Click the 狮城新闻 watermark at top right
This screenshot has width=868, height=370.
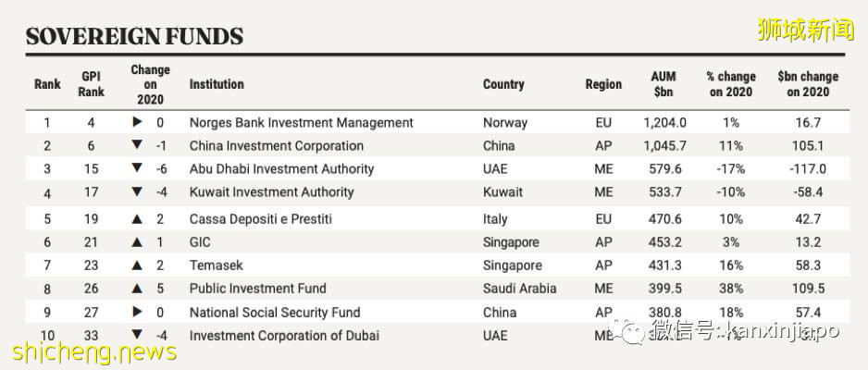point(805,30)
